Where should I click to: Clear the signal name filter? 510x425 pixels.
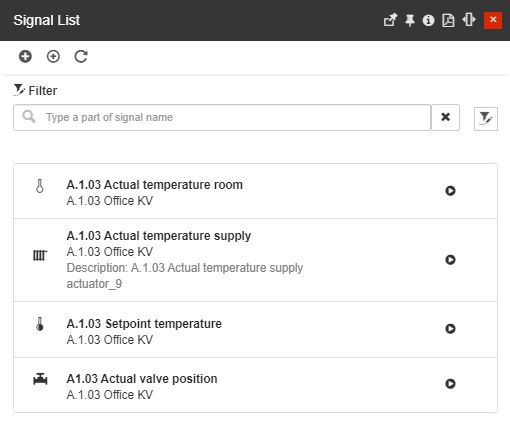tap(446, 117)
